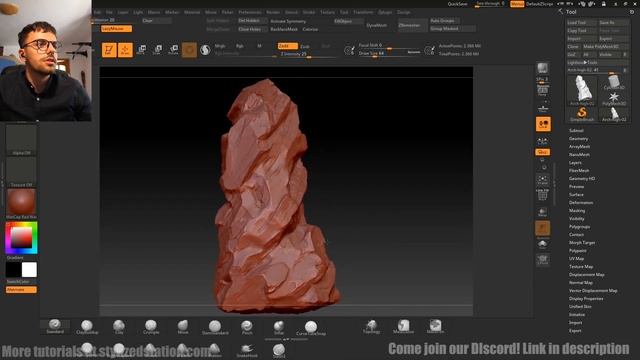Toggle the M material channel

click(x=259, y=46)
